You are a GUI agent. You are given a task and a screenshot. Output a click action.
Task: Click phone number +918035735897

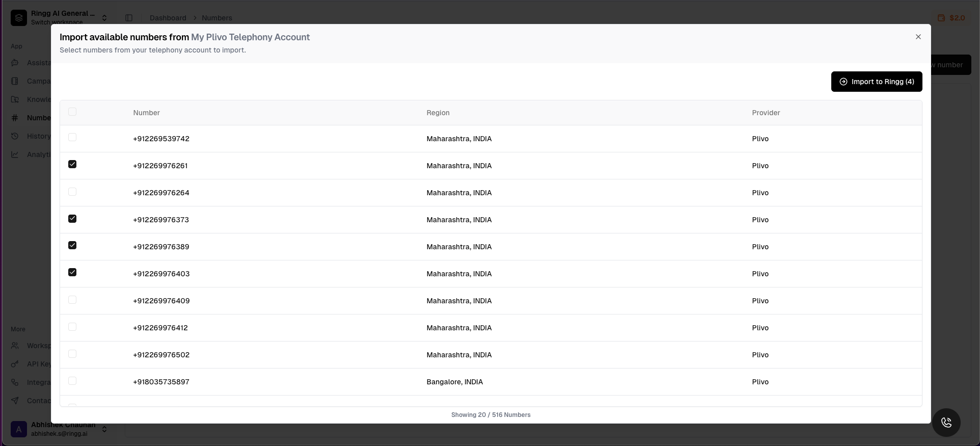(161, 382)
